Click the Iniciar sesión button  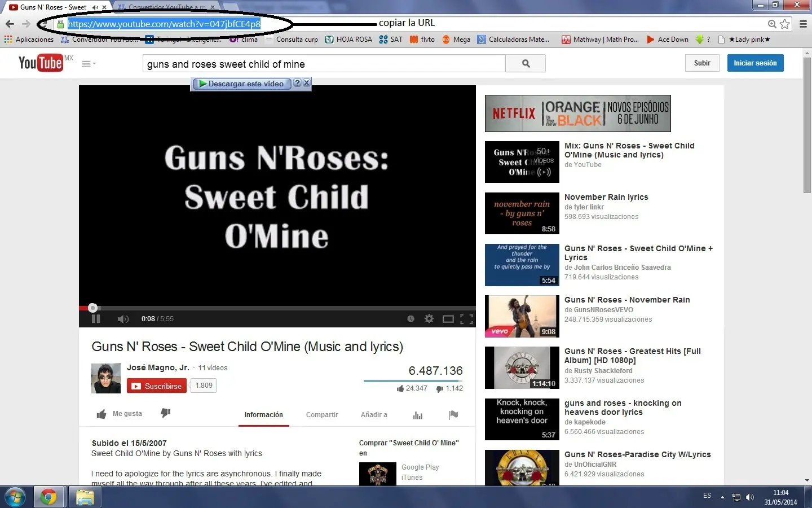[x=755, y=63]
